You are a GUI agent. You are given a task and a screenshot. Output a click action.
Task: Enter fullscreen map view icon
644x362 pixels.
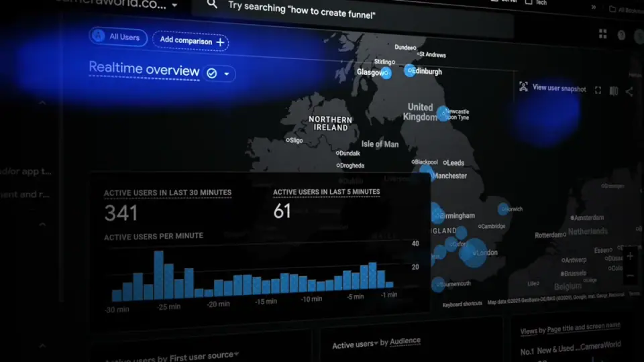598,90
